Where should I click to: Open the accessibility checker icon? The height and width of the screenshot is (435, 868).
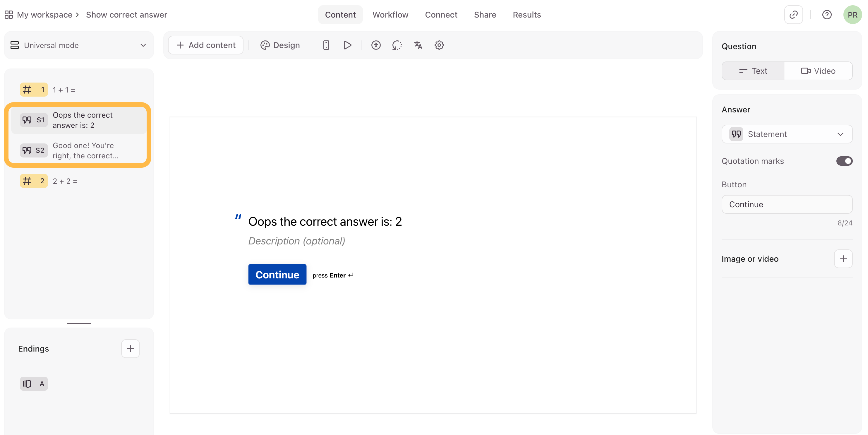click(376, 45)
